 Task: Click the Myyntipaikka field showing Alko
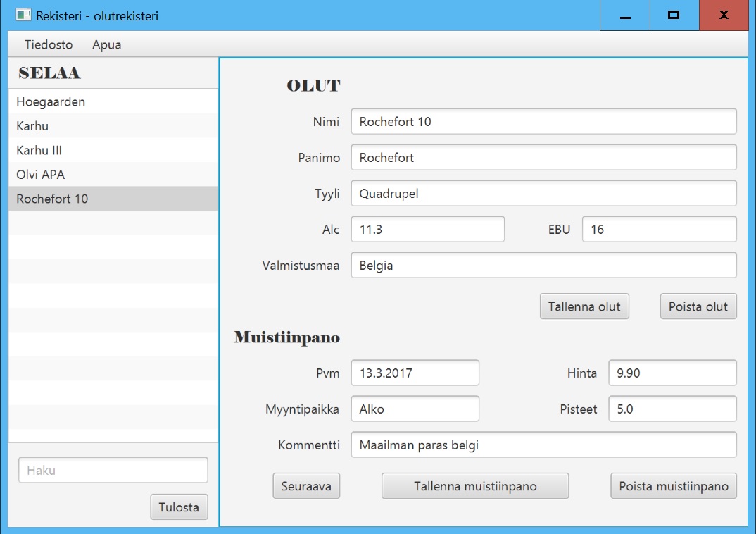tap(415, 409)
